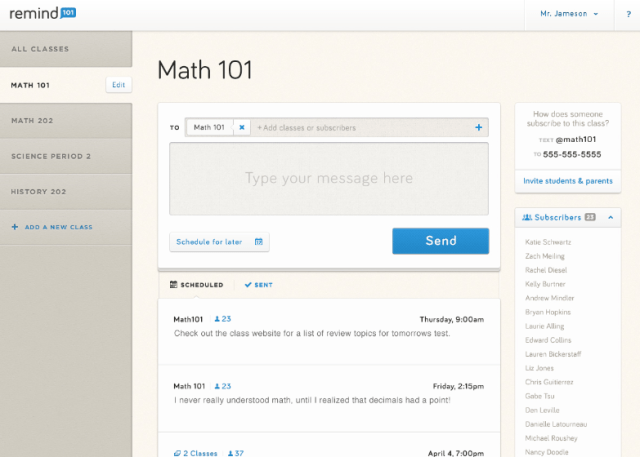Open the Math 202 class
Screen dimensions: 640x457
click(x=66, y=120)
